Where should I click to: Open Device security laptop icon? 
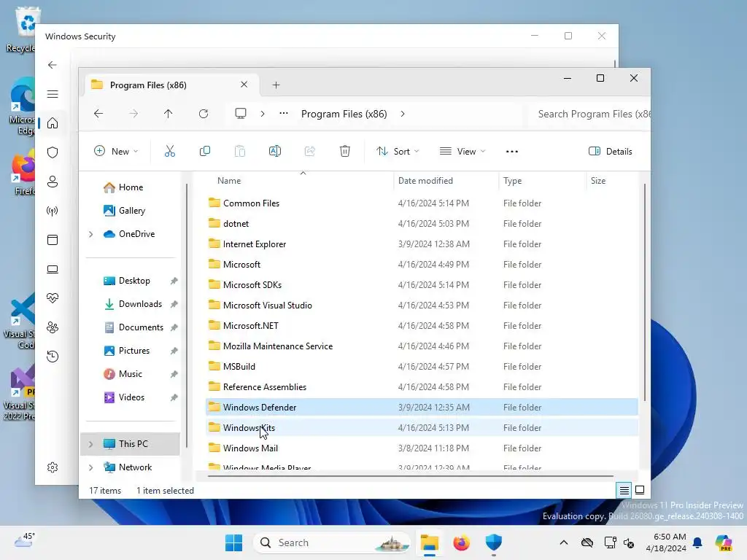(x=53, y=270)
